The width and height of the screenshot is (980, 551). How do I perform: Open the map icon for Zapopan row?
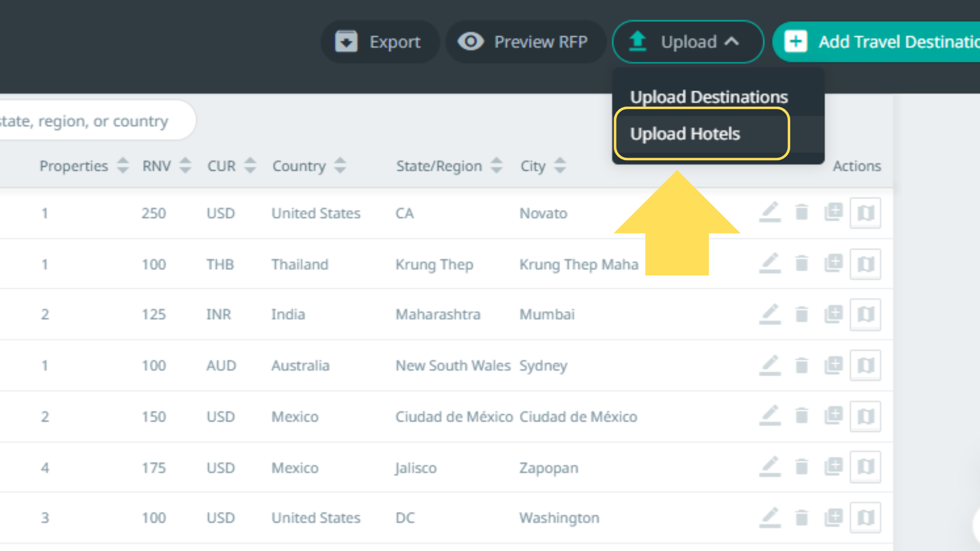point(865,467)
